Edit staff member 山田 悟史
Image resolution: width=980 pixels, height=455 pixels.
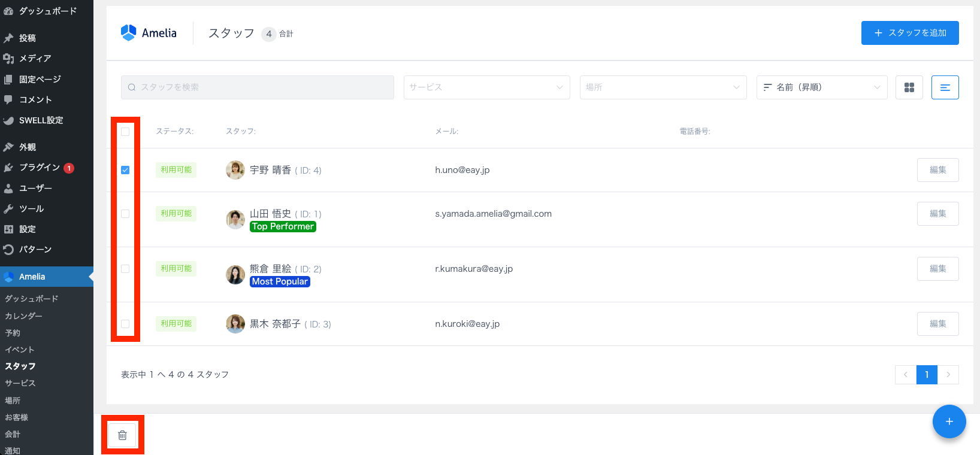pos(937,214)
